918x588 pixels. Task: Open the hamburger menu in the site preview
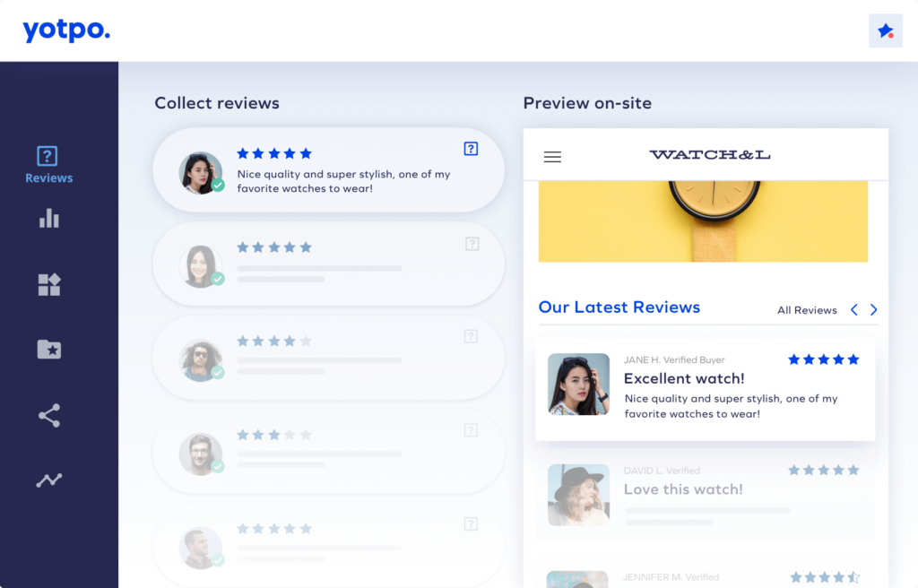click(x=552, y=156)
